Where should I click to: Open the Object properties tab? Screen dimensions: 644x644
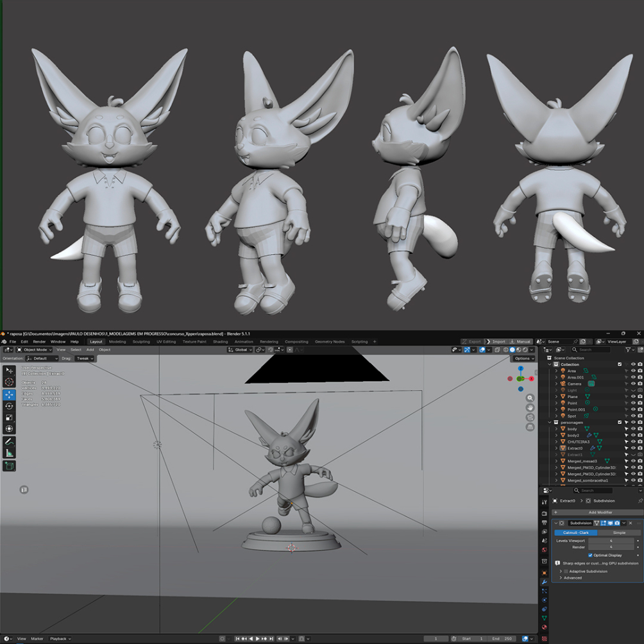[544, 573]
